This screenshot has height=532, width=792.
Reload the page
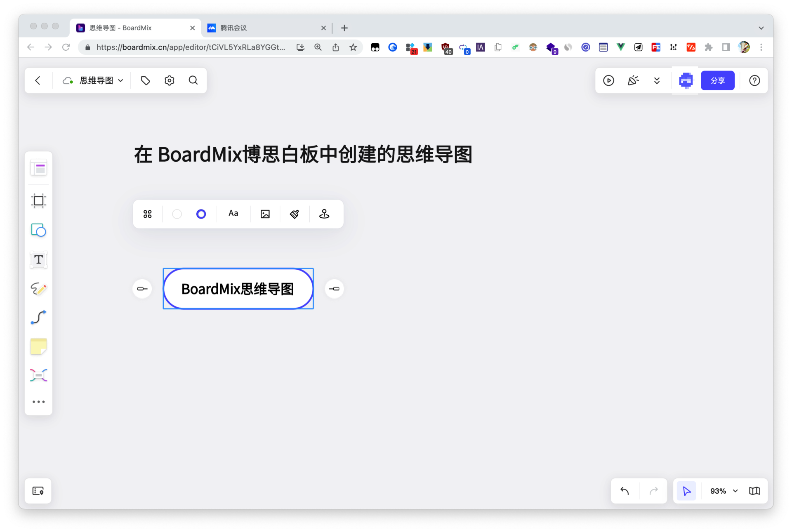(x=66, y=47)
